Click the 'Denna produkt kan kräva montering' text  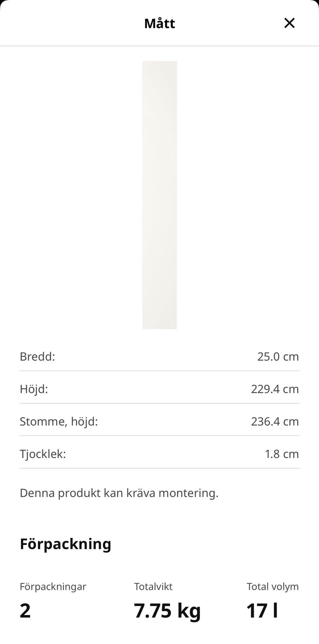click(x=119, y=493)
